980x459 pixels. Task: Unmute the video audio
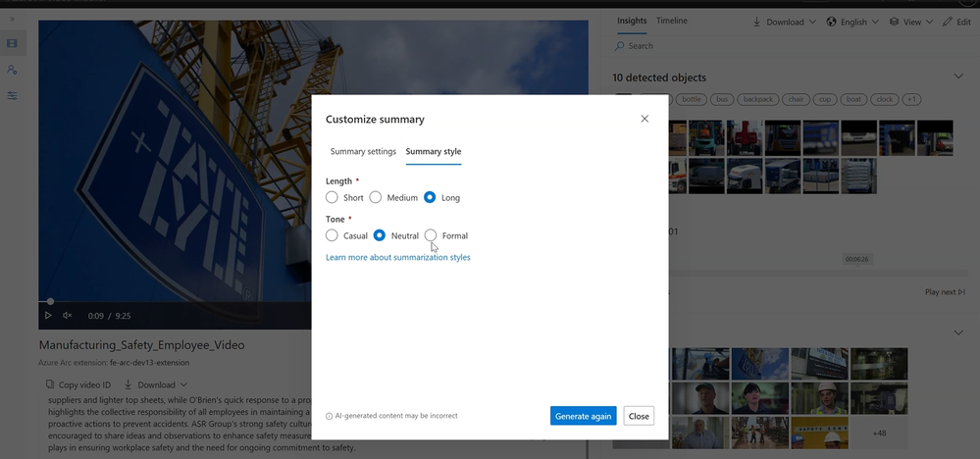click(68, 316)
